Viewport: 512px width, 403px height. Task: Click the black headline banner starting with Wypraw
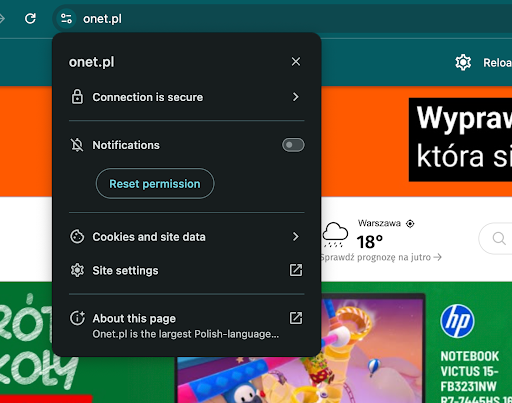point(460,140)
